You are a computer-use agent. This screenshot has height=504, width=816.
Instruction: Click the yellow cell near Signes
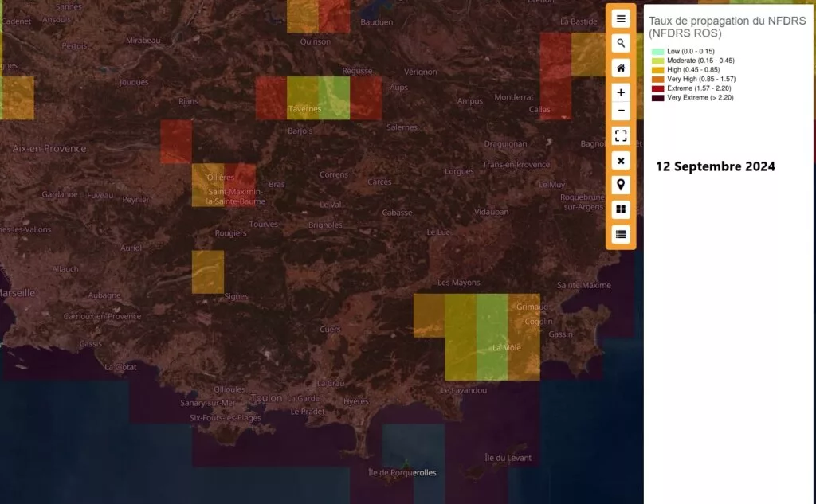[208, 272]
